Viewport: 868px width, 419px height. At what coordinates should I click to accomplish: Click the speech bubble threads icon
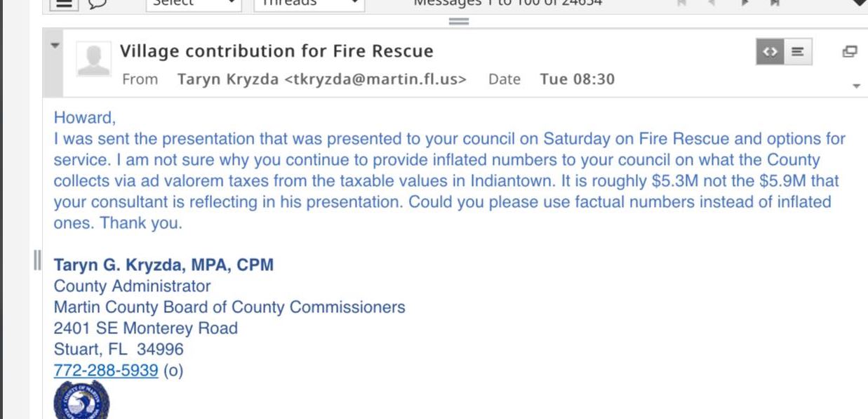pos(98,4)
